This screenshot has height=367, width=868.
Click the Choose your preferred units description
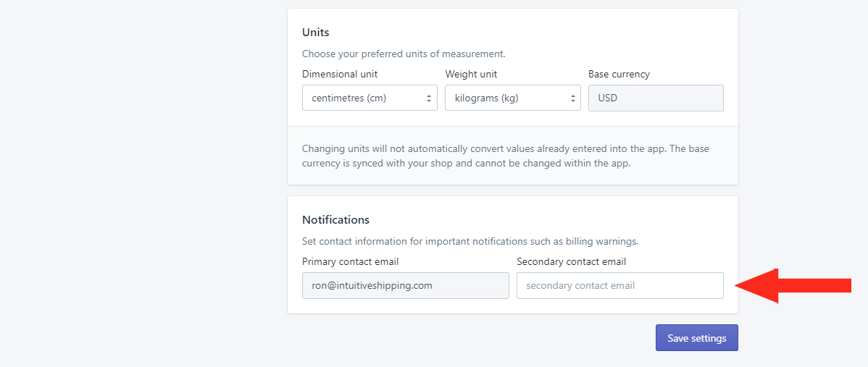404,54
